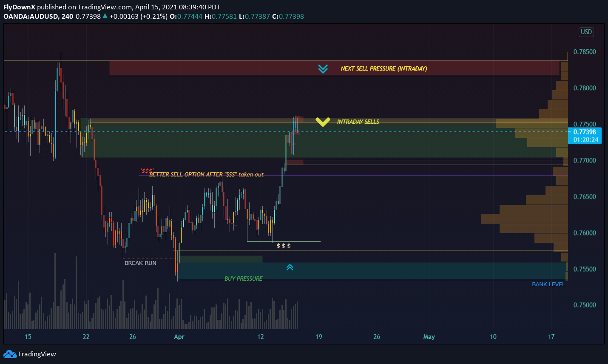Click the white $ $ $ label below candles
608x364 pixels.
coord(284,246)
